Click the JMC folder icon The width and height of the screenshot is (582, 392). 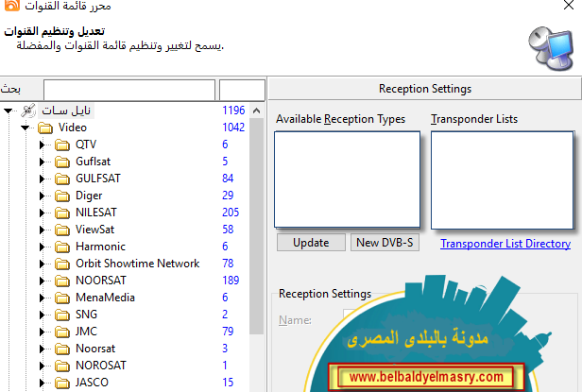coord(62,332)
